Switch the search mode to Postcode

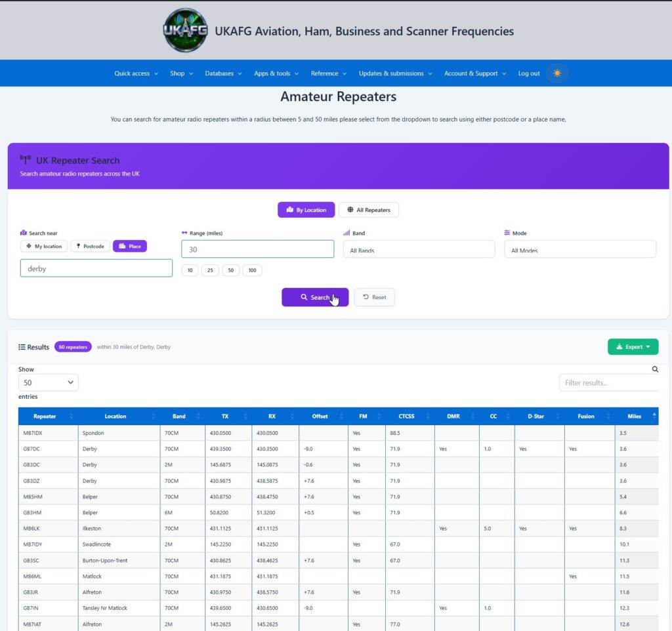[x=91, y=247]
